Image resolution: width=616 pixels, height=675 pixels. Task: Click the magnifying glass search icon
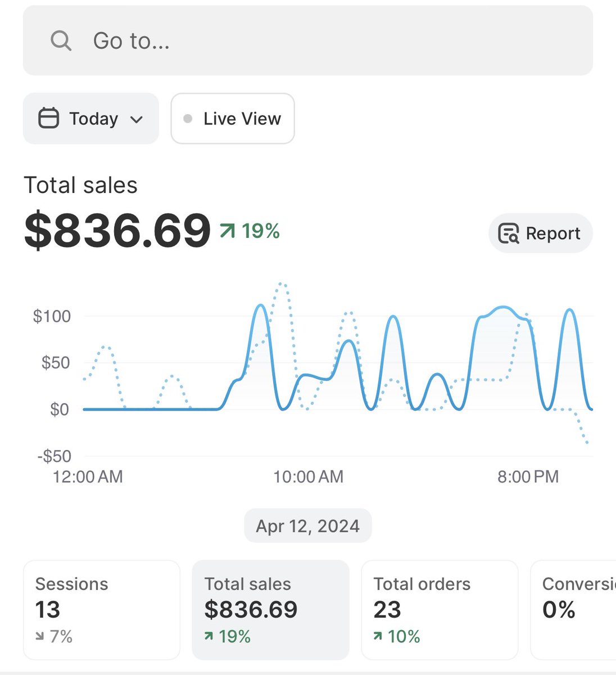coord(61,40)
